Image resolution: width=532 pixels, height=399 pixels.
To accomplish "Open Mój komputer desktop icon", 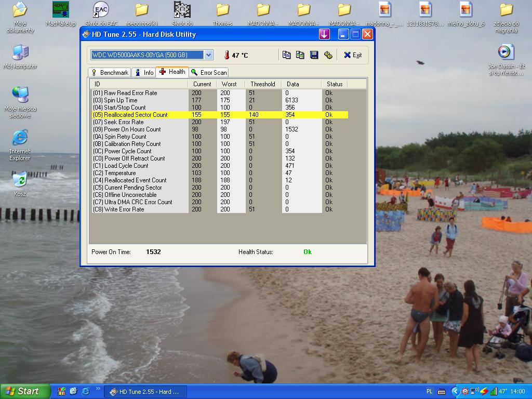I will tap(20, 56).
